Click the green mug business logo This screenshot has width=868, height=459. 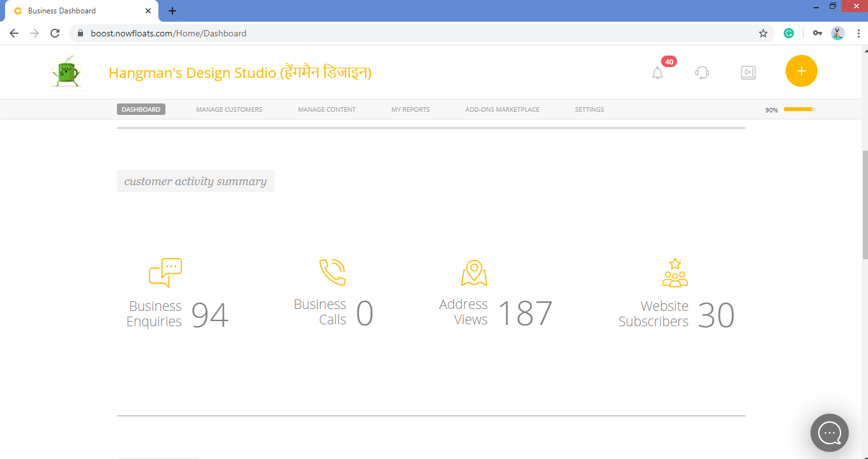(x=66, y=71)
